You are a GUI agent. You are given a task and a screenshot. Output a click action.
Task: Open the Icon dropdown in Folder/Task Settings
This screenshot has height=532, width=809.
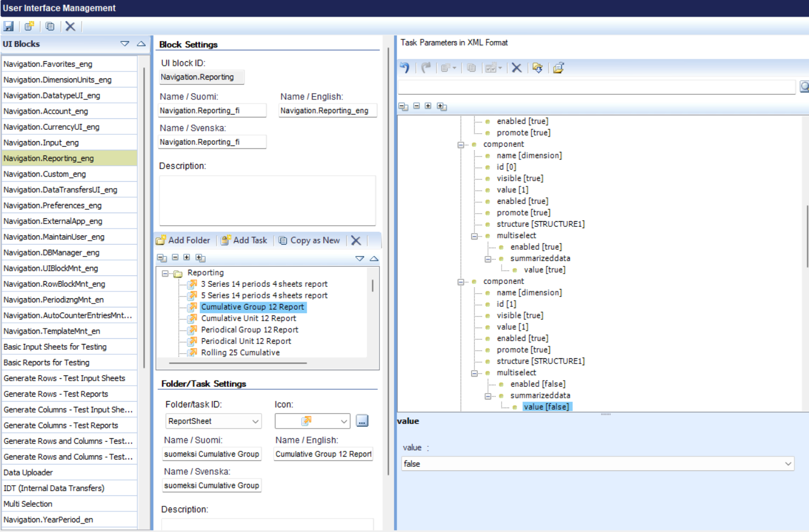[x=343, y=421]
